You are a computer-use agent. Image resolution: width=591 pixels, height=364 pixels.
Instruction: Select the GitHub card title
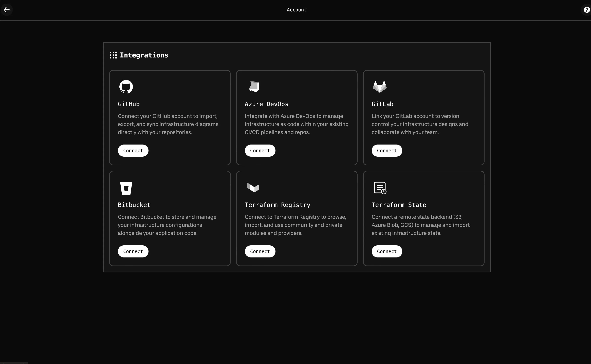[129, 104]
